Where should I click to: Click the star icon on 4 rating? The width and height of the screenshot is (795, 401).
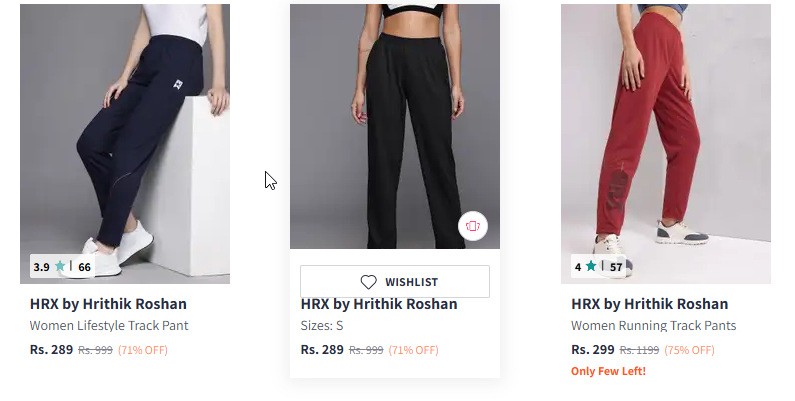click(x=591, y=267)
